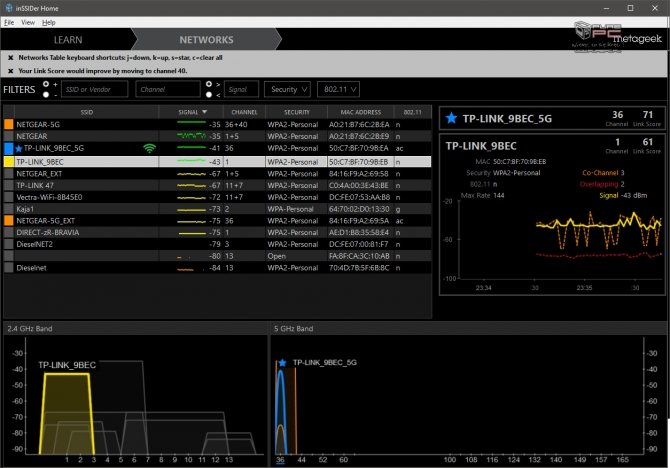Viewport: 670px width, 468px height.
Task: Dismiss the keyboard shortcuts notice with its X
Action: point(11,58)
